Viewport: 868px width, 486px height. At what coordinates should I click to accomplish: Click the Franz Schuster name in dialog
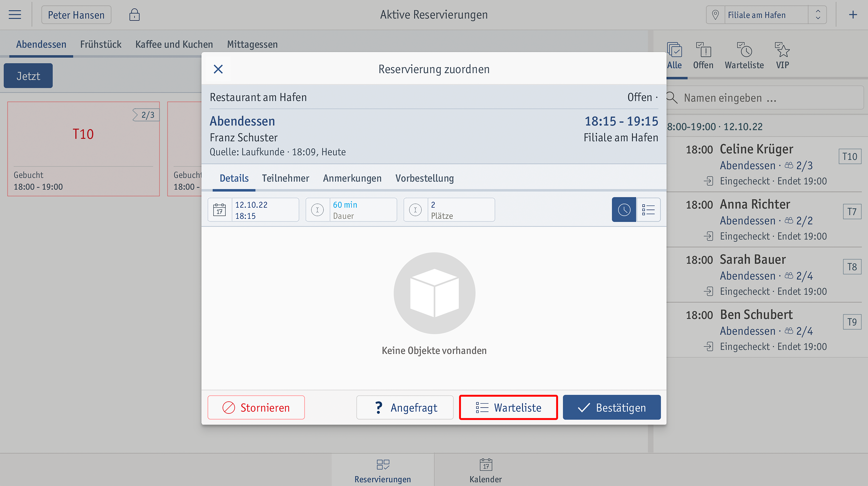[244, 137]
